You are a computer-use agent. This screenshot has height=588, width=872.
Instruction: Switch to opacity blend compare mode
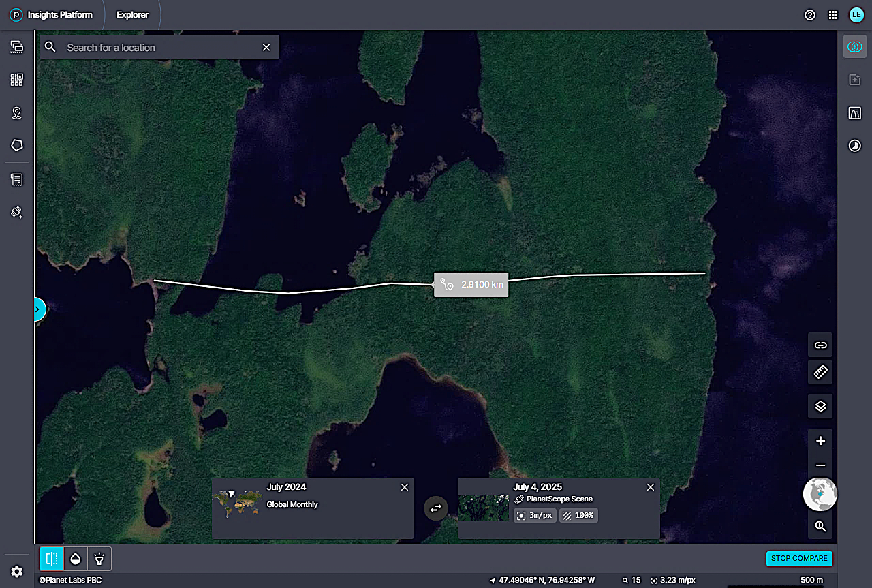click(x=76, y=559)
